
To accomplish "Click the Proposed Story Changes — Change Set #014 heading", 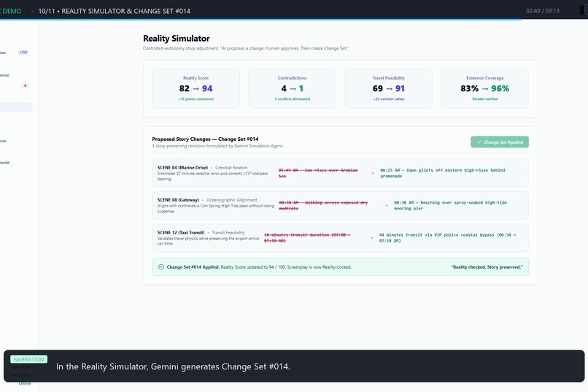I will 205,139.
